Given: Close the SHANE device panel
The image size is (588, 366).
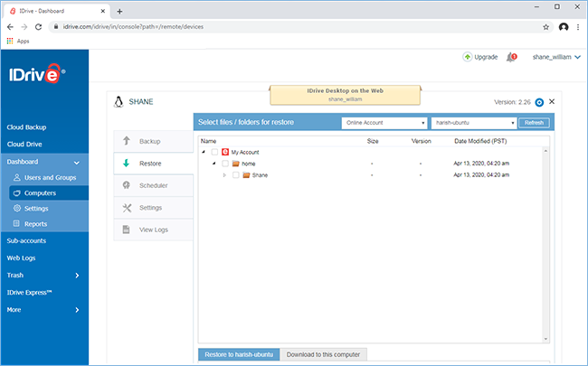Looking at the screenshot, I should (552, 101).
